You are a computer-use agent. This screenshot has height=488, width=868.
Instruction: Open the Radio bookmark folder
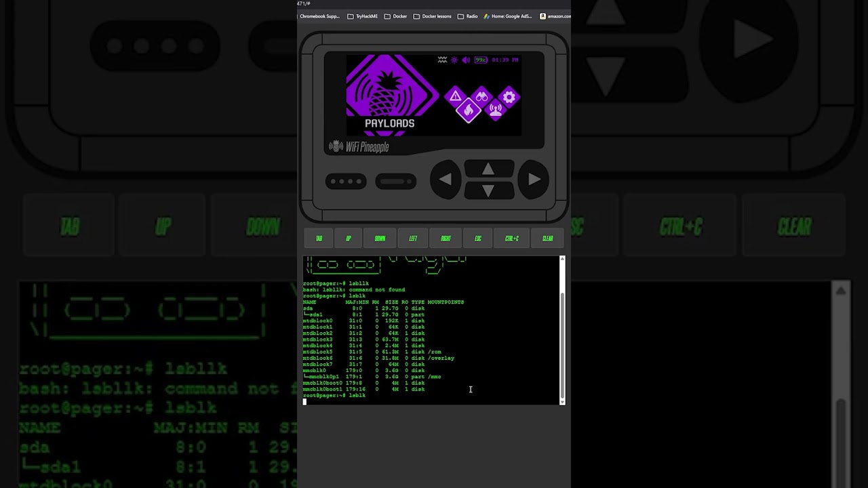pyautogui.click(x=467, y=16)
